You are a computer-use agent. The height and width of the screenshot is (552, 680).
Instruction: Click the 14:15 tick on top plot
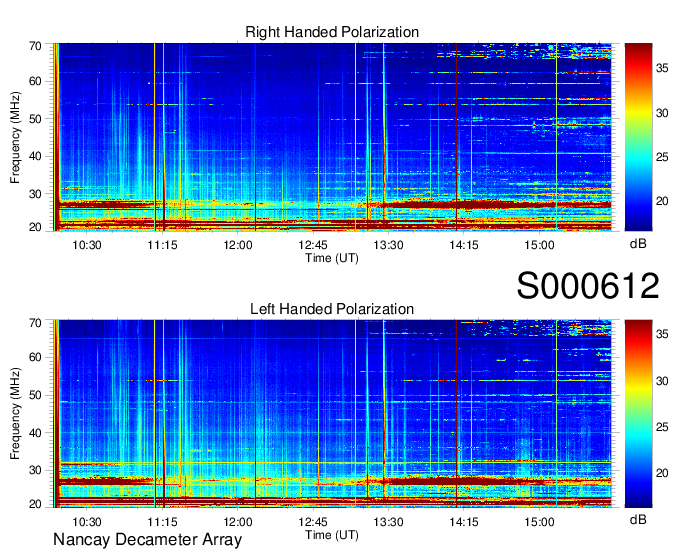click(x=464, y=245)
